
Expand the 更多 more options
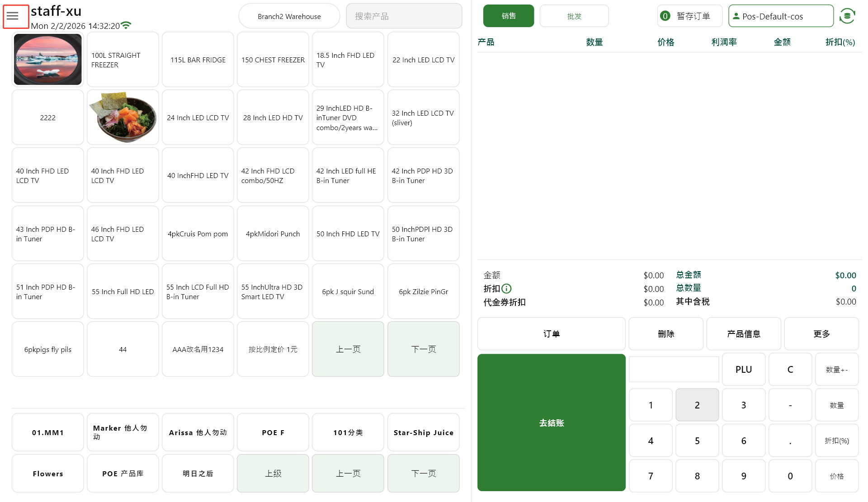point(821,334)
